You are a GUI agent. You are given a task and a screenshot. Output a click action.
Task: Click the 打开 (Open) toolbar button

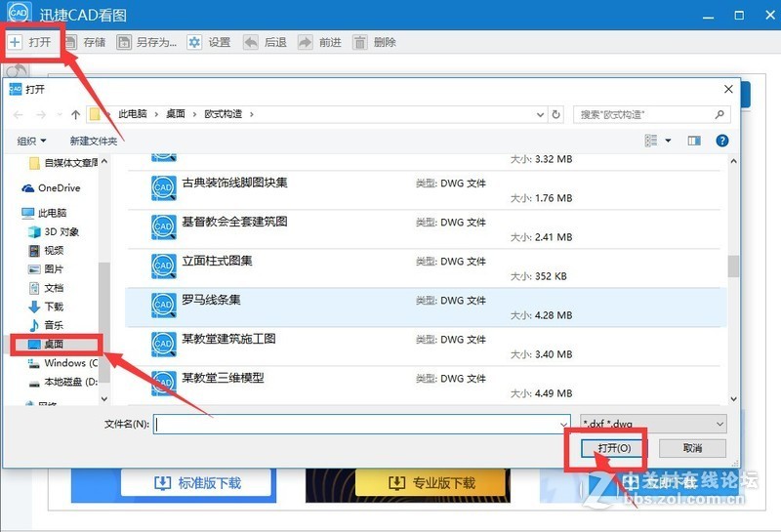tap(30, 42)
